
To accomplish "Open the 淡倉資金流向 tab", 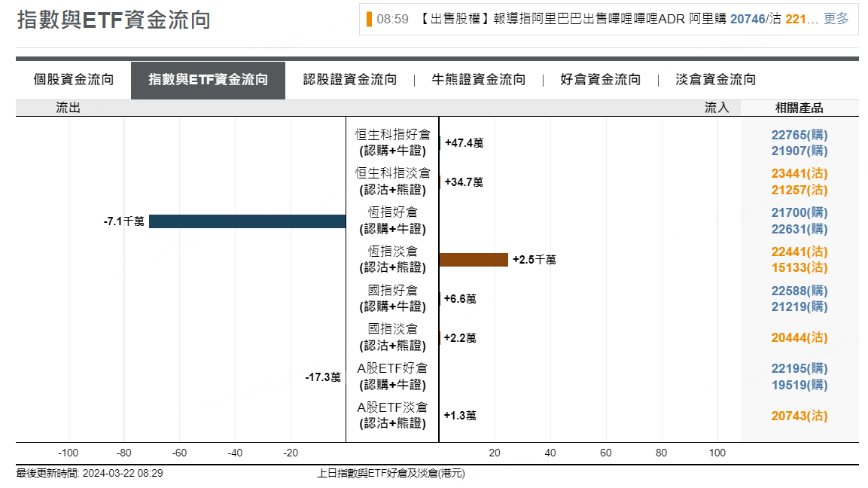I will [x=716, y=80].
